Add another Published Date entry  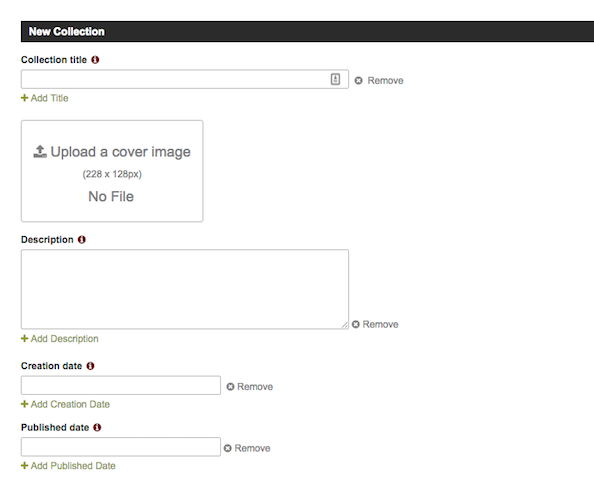(x=68, y=466)
